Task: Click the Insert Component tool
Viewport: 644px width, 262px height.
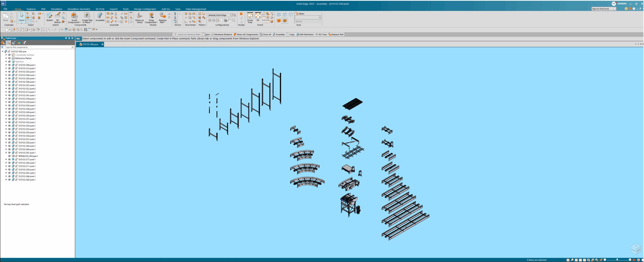Action: [74, 17]
